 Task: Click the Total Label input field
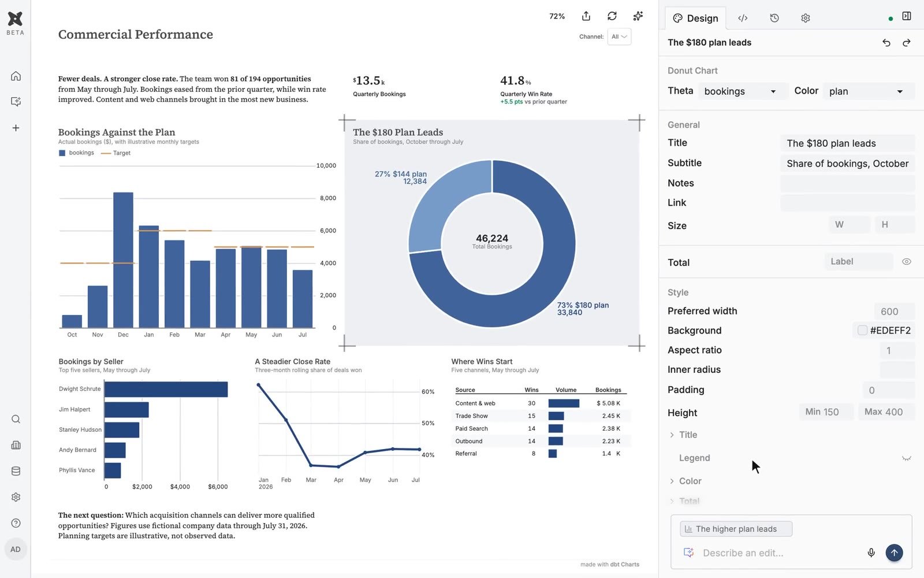859,262
